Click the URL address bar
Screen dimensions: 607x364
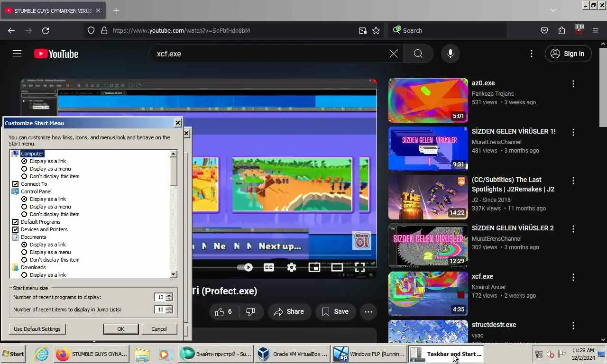coord(232,30)
